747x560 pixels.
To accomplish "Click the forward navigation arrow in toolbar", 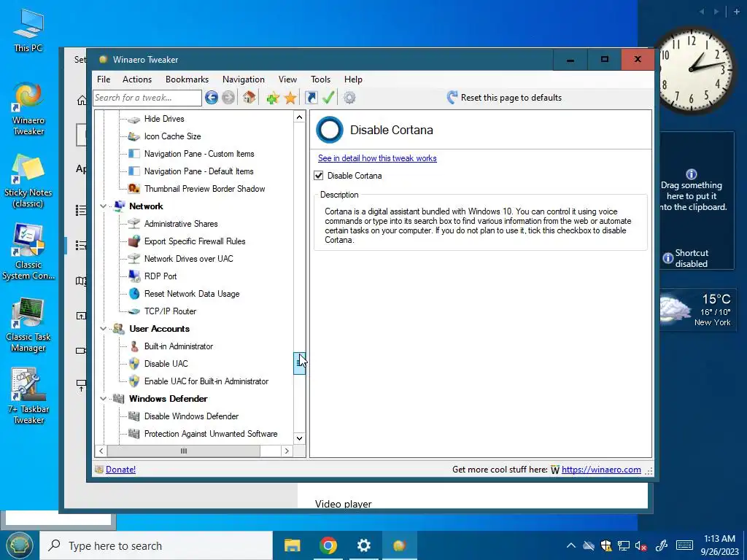I will 228,98.
